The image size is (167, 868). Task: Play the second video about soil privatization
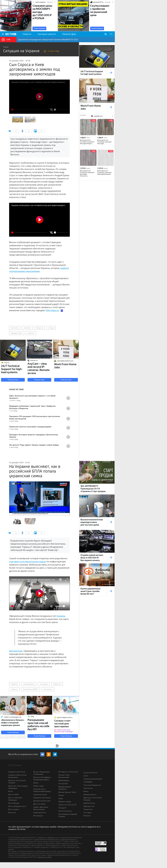(39, 220)
